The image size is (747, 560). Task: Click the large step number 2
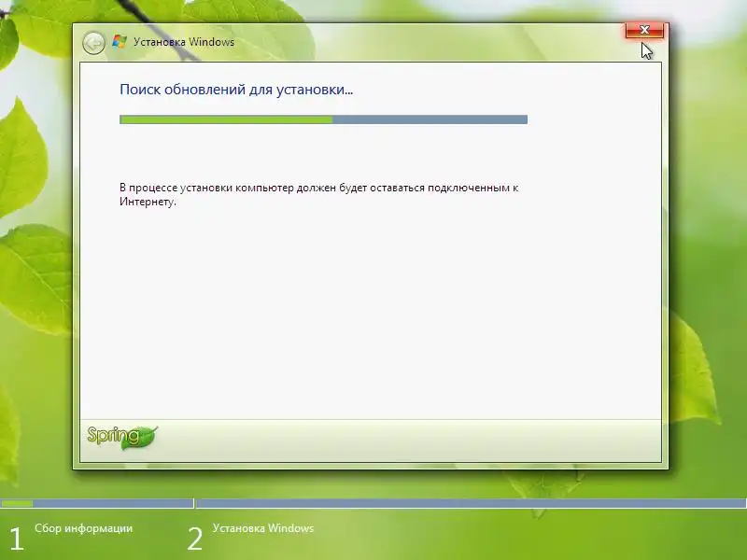coord(195,539)
